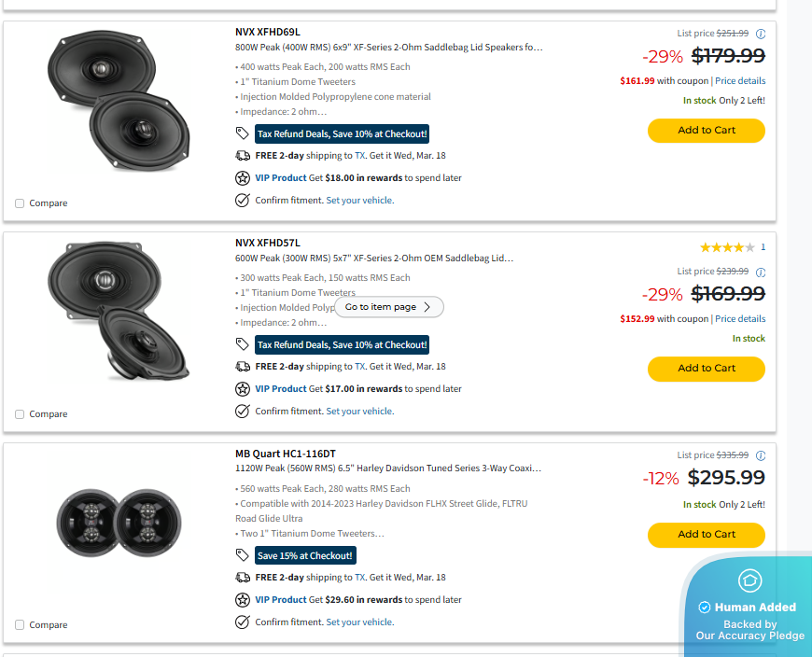Click the NVX XFHD69L speaker image
This screenshot has width=812, height=657.
[118, 103]
